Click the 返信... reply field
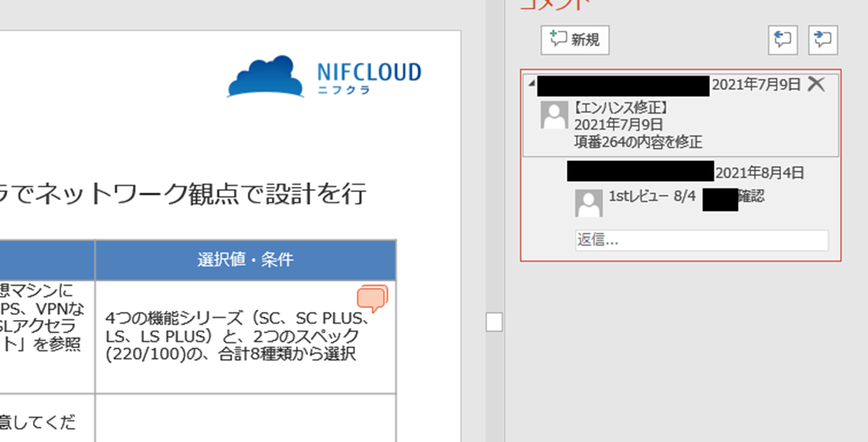Viewport: 868px width, 442px height. (x=701, y=240)
